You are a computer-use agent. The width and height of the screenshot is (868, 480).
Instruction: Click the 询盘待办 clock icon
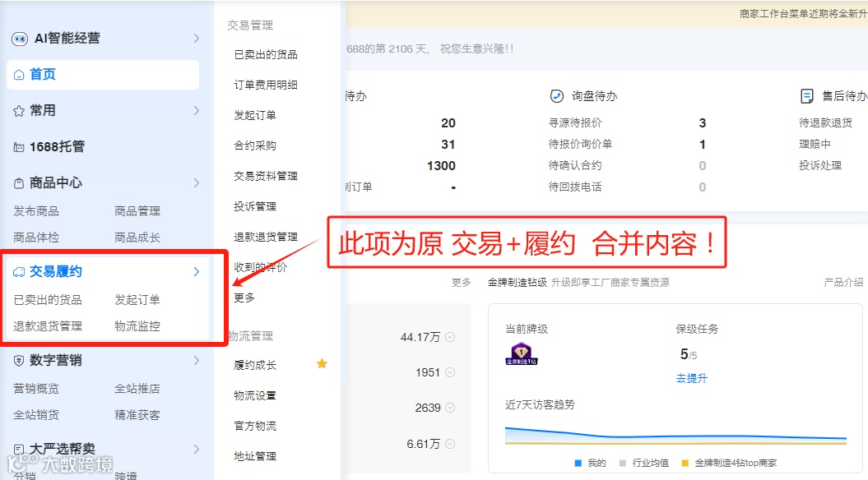(556, 96)
